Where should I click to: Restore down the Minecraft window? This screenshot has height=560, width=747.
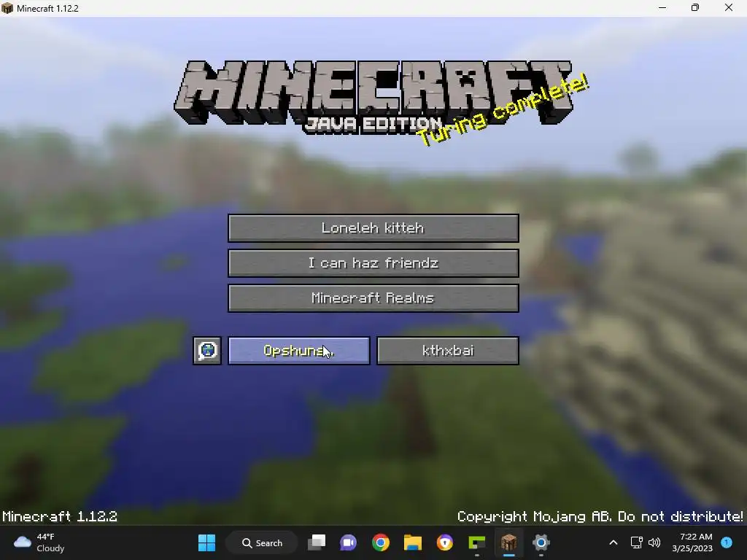click(695, 8)
